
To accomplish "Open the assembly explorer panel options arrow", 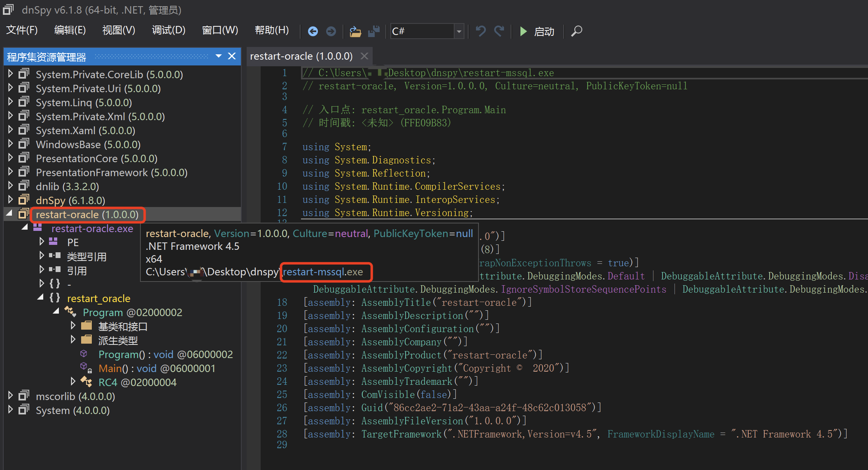I will click(219, 56).
